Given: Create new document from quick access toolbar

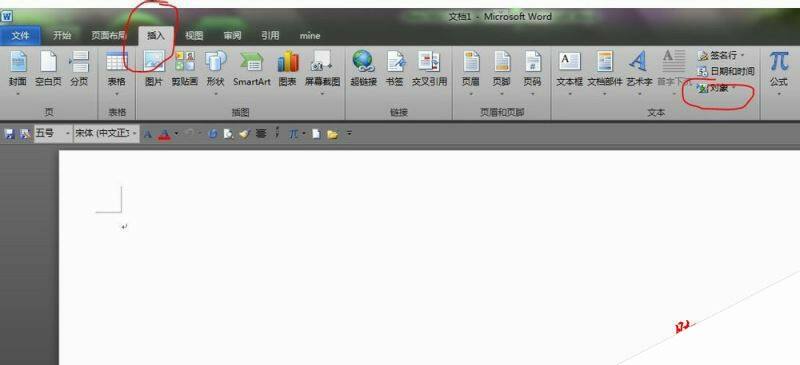Looking at the screenshot, I should (316, 134).
